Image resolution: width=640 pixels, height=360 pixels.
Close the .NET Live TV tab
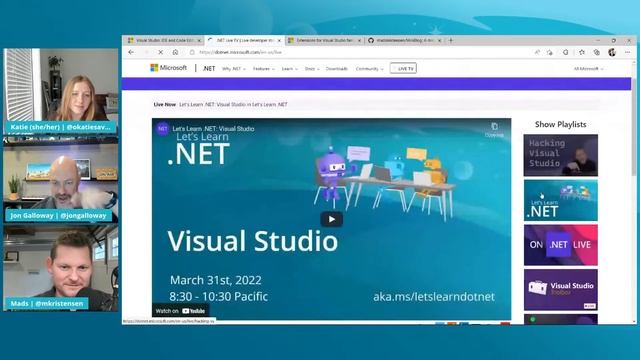279,40
